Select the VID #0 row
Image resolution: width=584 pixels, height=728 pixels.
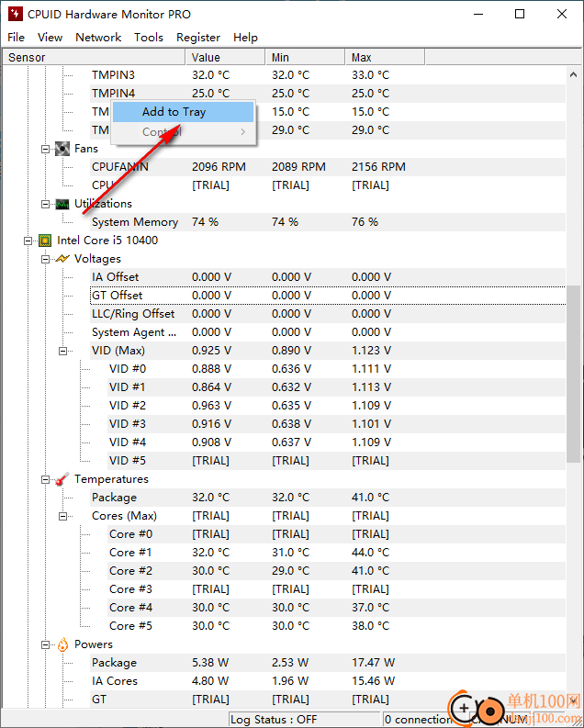pyautogui.click(x=337, y=369)
